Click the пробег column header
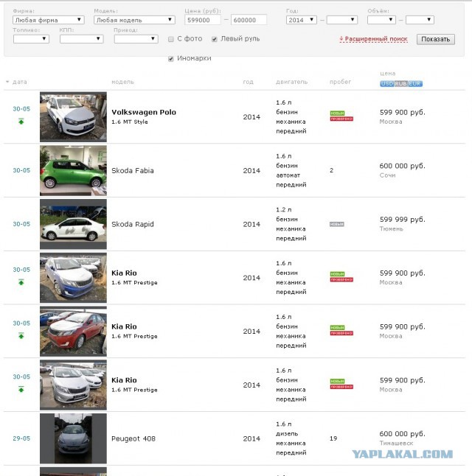Image resolution: width=472 pixels, height=476 pixels. pyautogui.click(x=340, y=82)
